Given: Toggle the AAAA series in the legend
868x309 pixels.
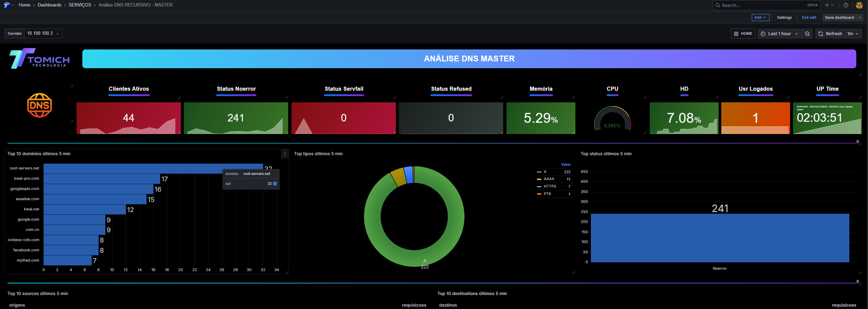Looking at the screenshot, I should pos(549,179).
